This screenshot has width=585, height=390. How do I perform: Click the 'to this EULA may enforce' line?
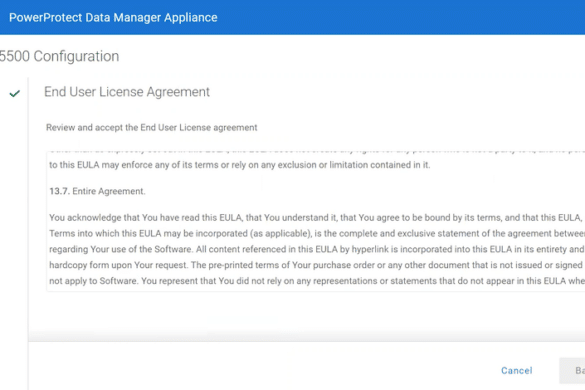point(240,165)
